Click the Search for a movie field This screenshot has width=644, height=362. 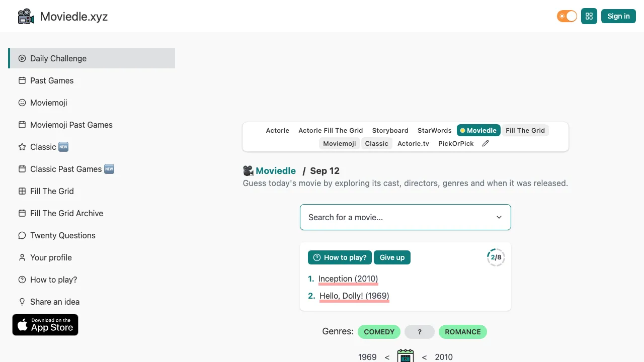[406, 217]
